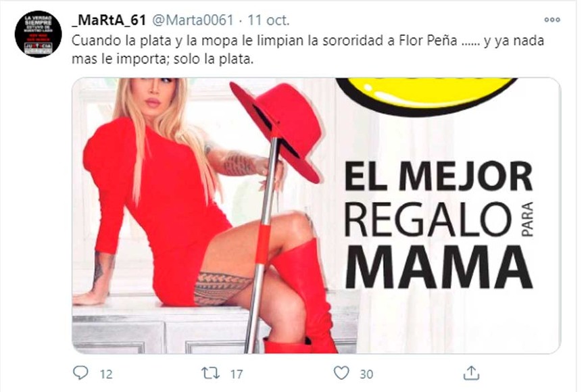Click the reply speech bubble icon

80,373
